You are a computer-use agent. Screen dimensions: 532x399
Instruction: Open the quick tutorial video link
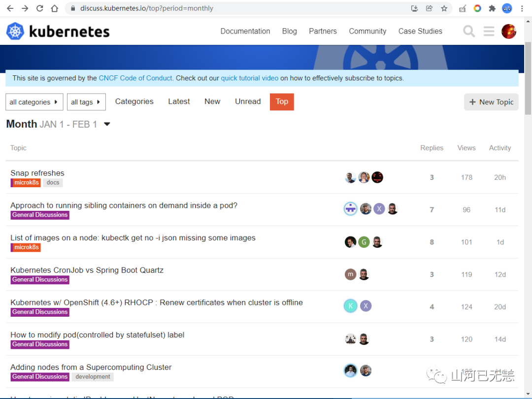[249, 78]
